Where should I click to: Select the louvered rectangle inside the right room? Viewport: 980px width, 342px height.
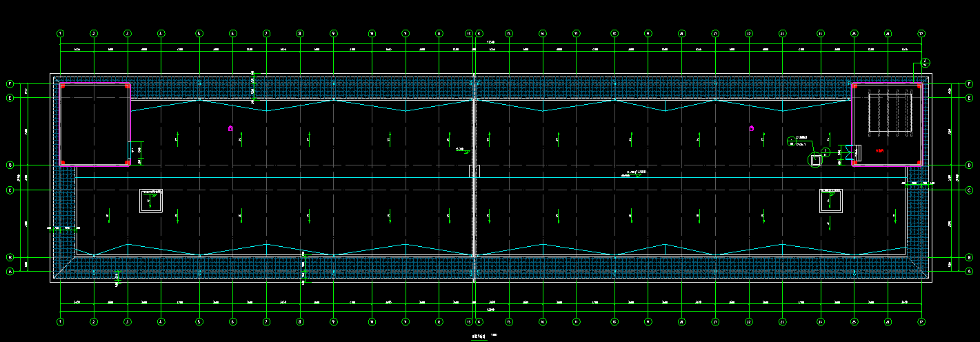coord(890,113)
